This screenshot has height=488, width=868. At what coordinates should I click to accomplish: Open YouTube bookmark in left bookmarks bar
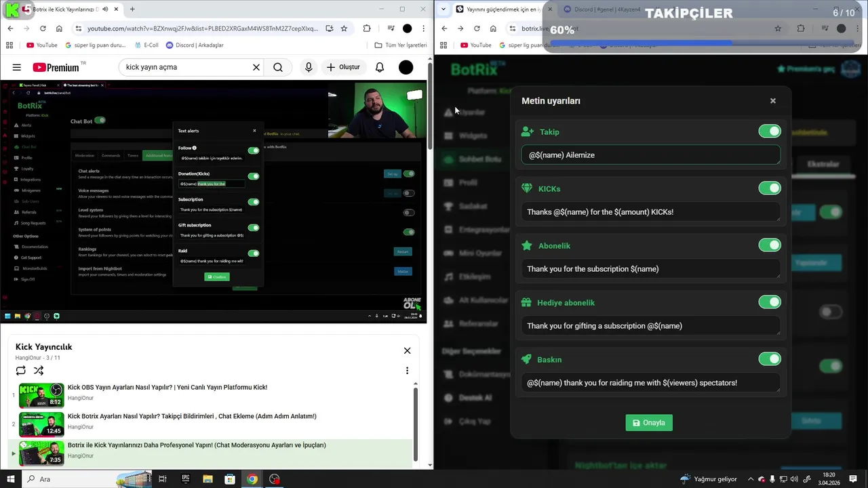41,45
